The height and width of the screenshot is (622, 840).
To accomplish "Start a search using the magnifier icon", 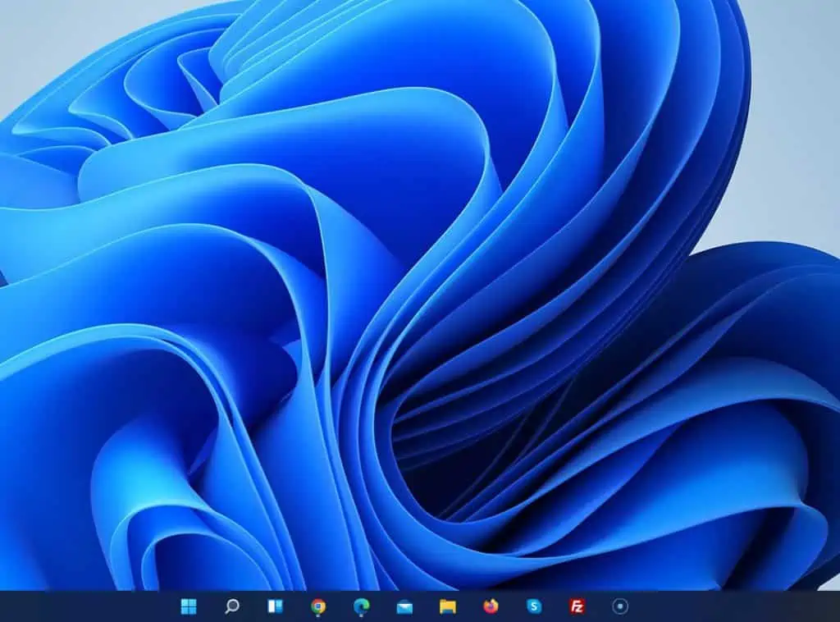I will 232,608.
